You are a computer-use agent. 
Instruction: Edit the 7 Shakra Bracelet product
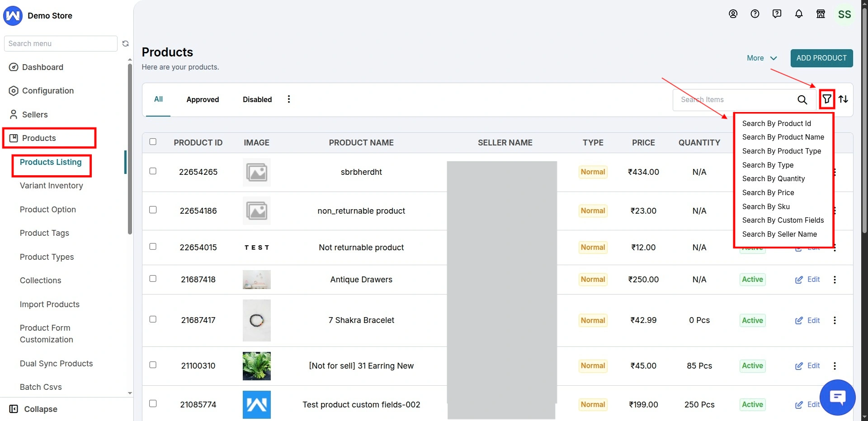[808, 320]
